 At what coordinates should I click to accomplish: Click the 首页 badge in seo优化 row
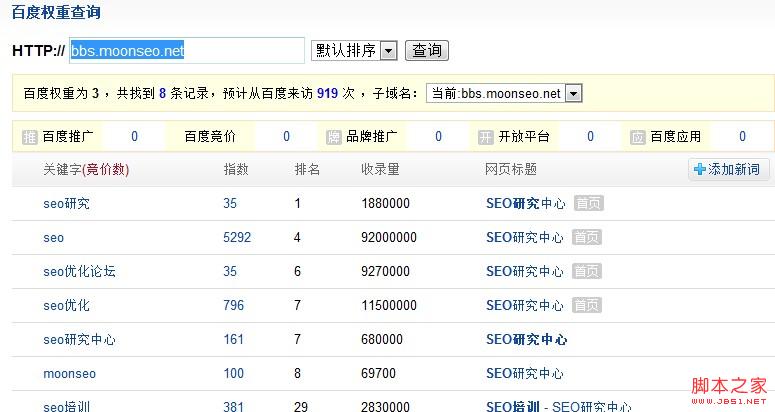(587, 305)
